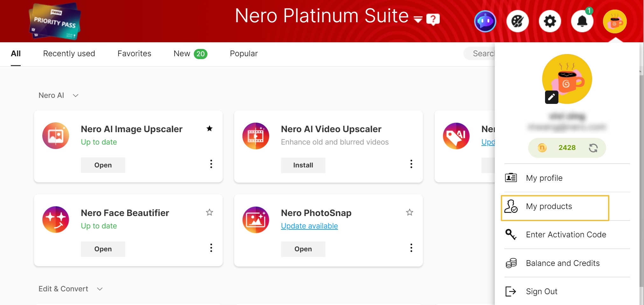
Task: Click the large profile avatar picture
Action: pyautogui.click(x=567, y=79)
